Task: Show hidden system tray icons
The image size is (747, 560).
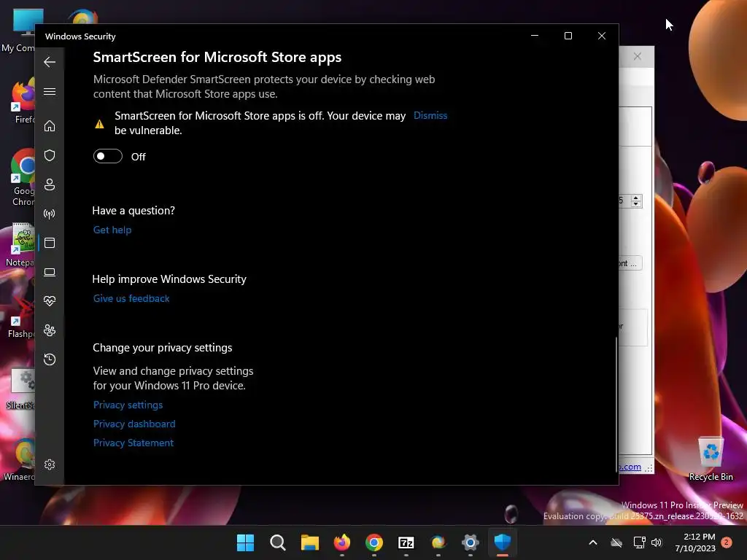Action: [x=593, y=542]
